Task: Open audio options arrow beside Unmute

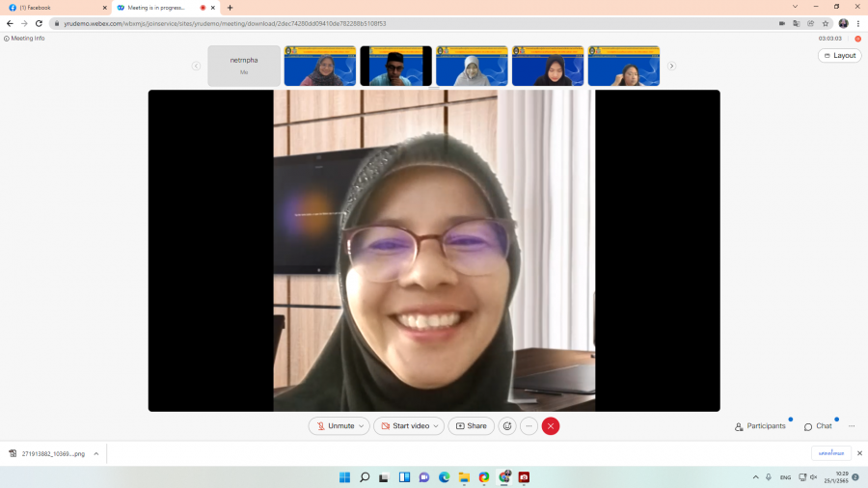Action: [362, 426]
